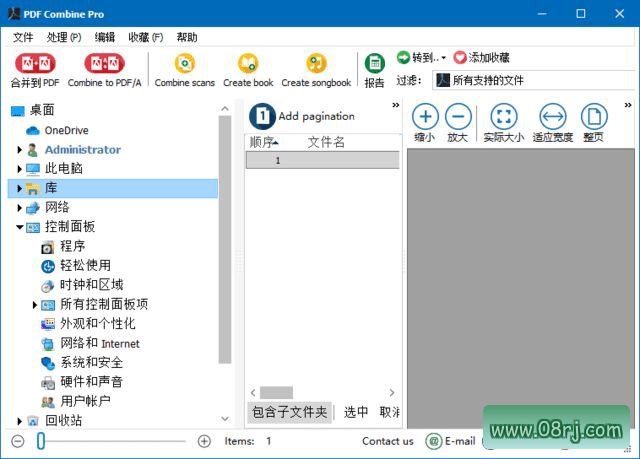Open the 编辑 menu
This screenshot has width=640, height=459.
pos(105,38)
